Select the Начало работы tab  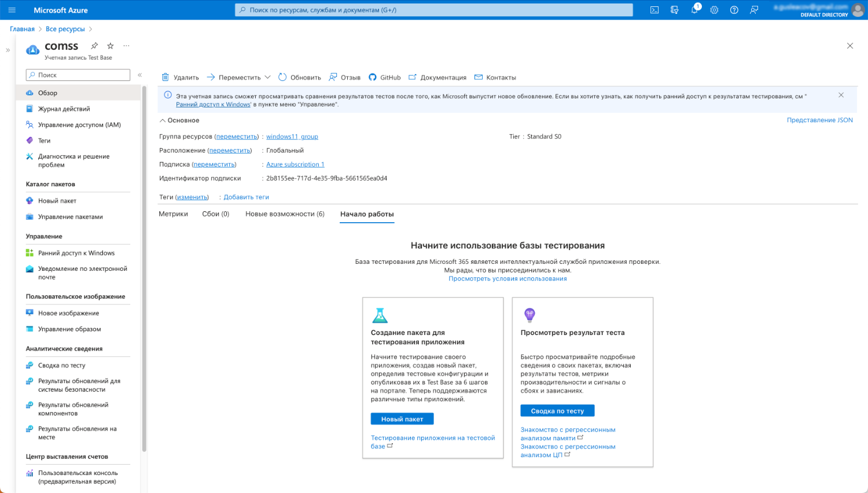click(x=367, y=214)
